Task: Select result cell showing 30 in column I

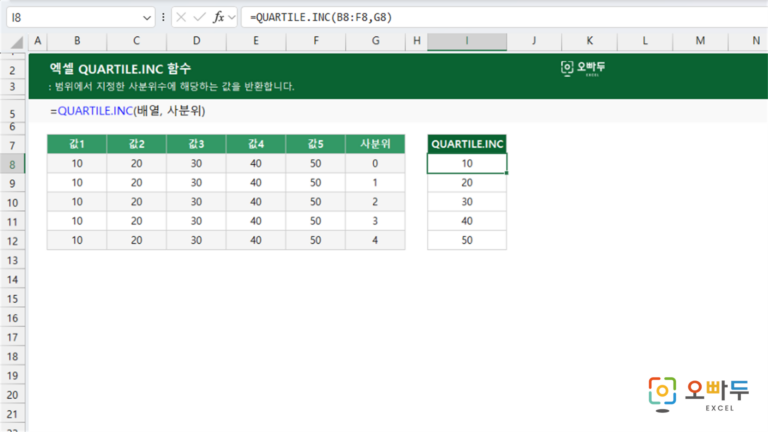Action: coord(467,202)
